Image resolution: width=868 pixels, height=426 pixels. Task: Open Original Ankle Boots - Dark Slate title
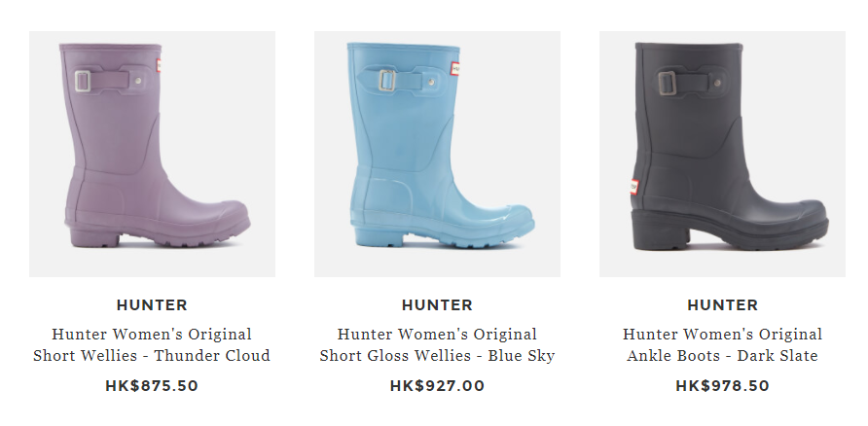click(x=722, y=344)
